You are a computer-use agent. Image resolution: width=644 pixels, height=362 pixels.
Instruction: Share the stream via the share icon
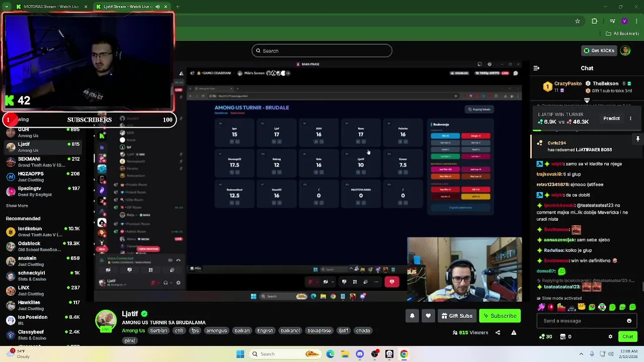pyautogui.click(x=498, y=332)
